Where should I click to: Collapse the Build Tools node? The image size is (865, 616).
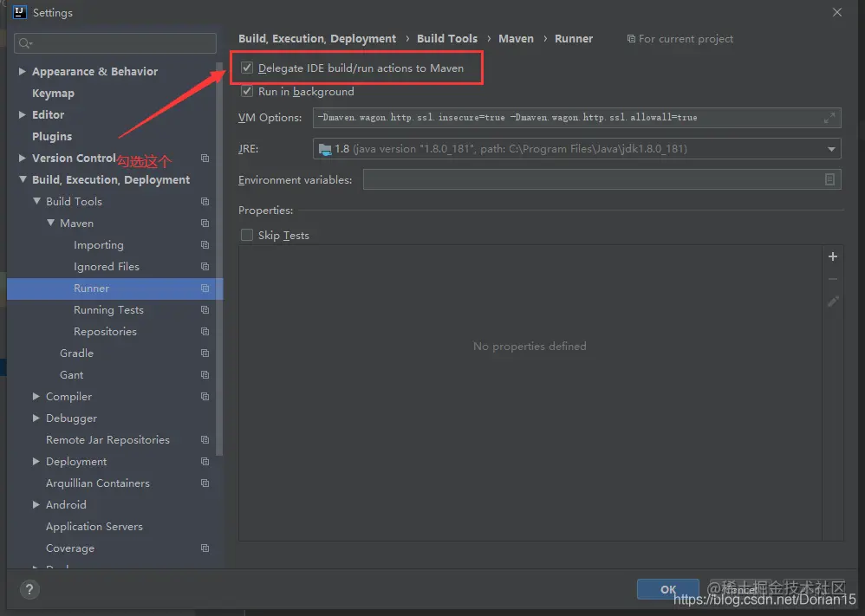[x=36, y=201]
